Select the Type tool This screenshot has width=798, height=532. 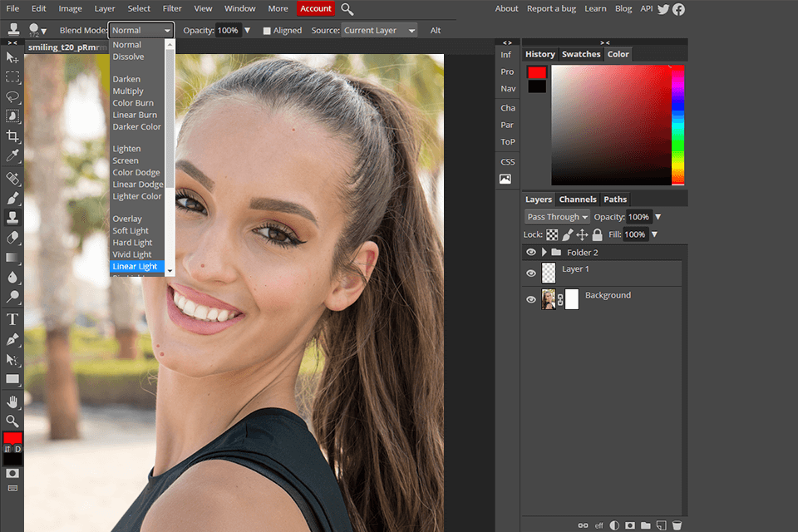[x=12, y=319]
